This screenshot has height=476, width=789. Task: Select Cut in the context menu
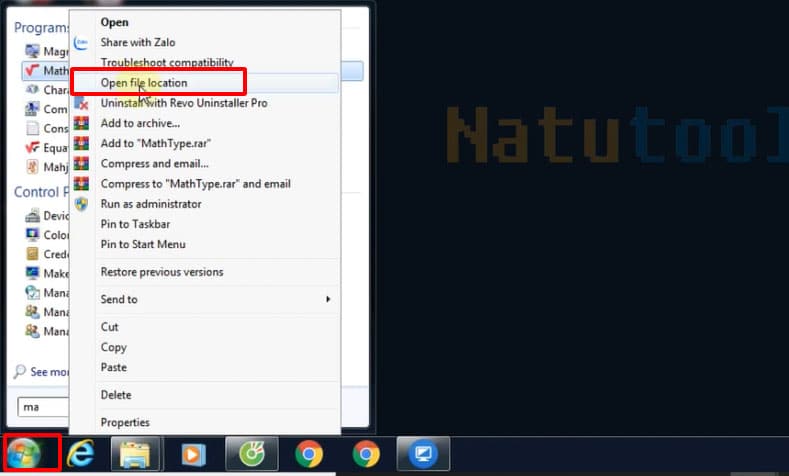tap(109, 327)
